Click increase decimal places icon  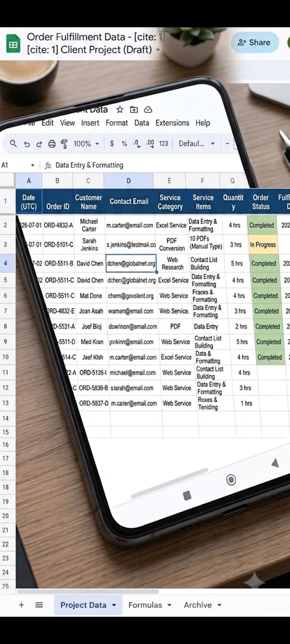[150, 144]
